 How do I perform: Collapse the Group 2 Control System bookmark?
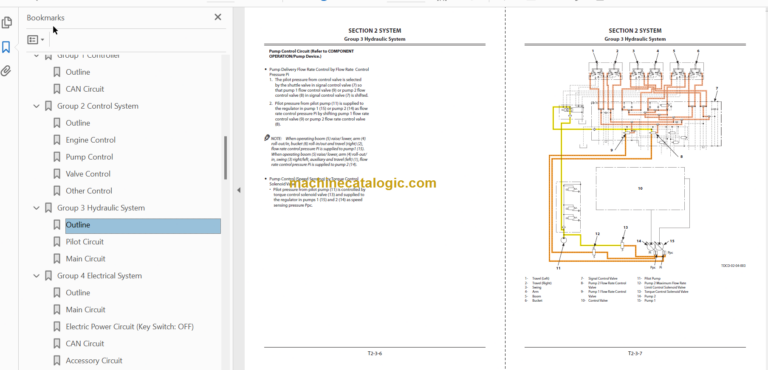click(36, 106)
